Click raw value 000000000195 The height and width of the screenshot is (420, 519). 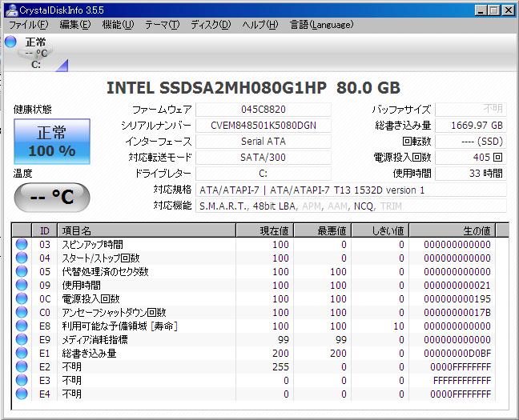[457, 298]
